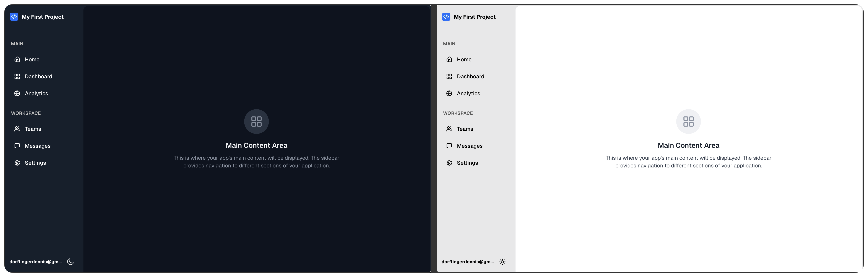Click the My First Project title
The image size is (868, 277).
pos(42,17)
